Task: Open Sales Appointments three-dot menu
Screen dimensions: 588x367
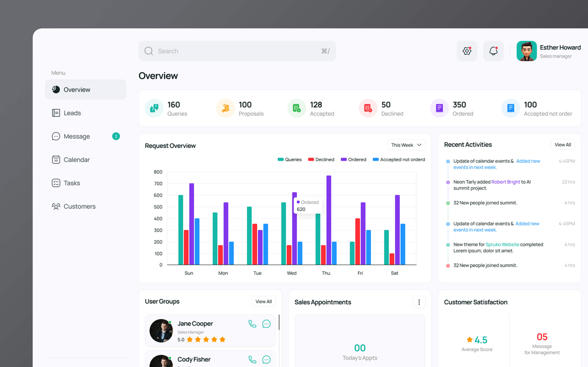Action: [x=419, y=302]
